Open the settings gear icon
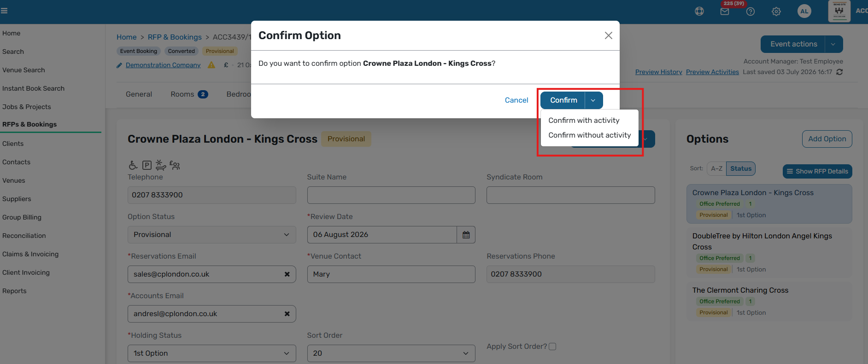The width and height of the screenshot is (868, 364). (x=776, y=12)
